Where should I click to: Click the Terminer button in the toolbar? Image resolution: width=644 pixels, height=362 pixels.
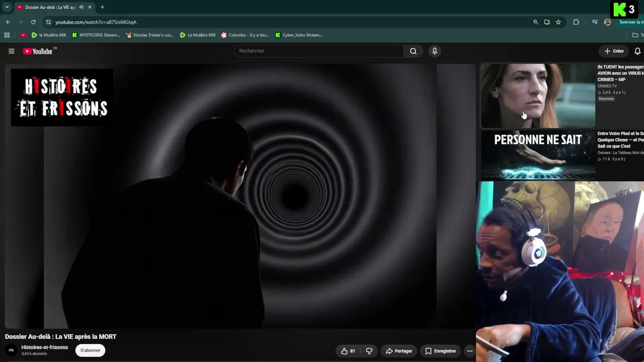pos(631,22)
